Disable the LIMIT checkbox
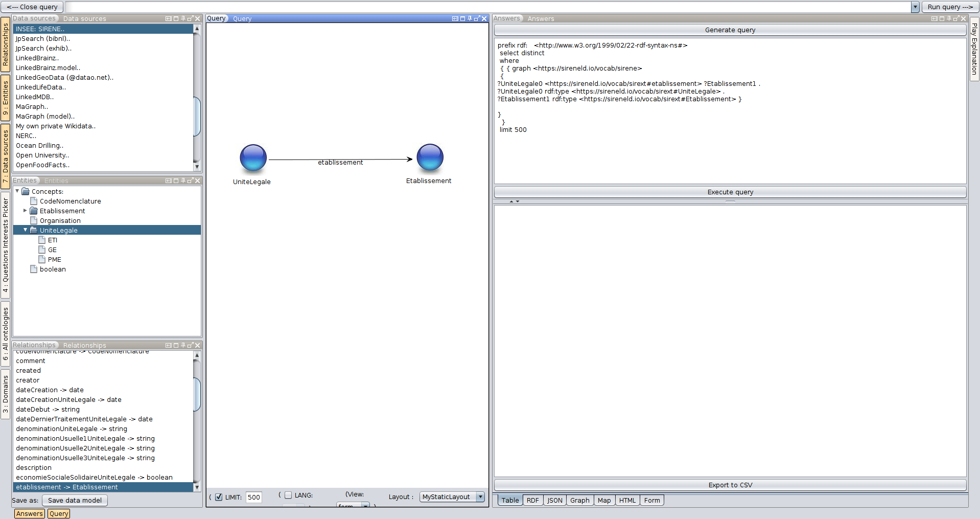980x519 pixels. coord(219,497)
